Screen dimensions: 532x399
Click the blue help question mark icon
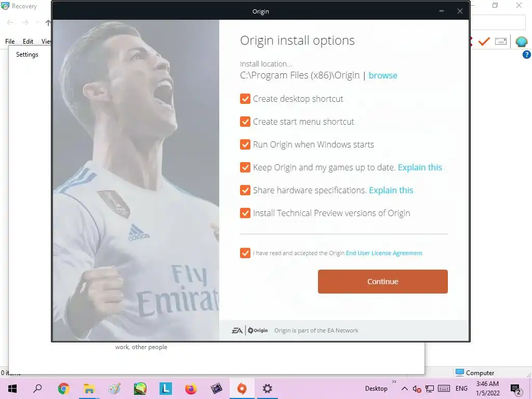527,55
